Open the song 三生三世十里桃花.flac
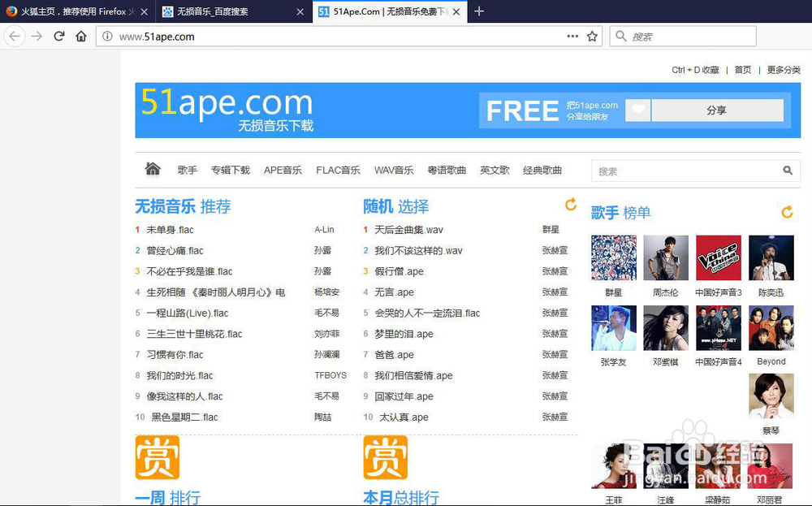The height and width of the screenshot is (506, 812). 194,334
